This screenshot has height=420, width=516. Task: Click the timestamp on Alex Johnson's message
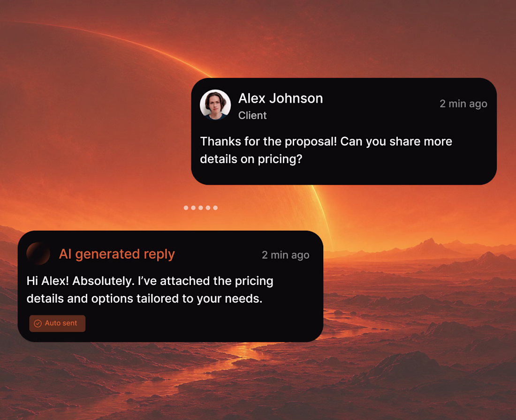[463, 104]
